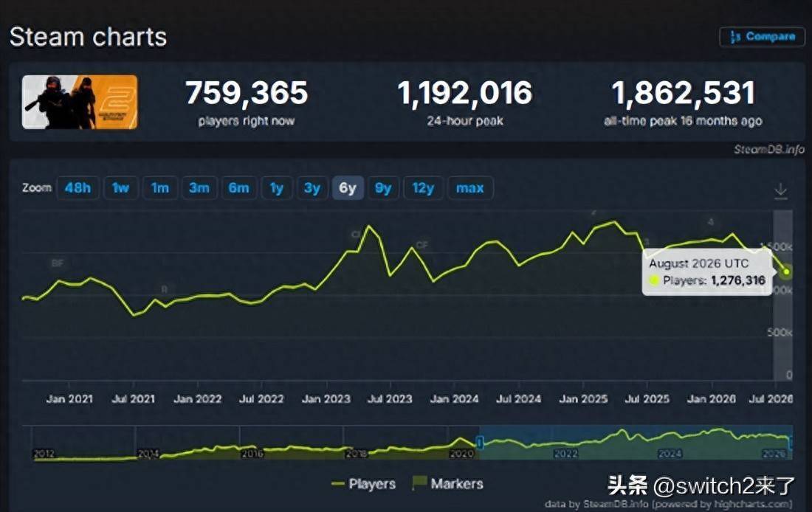
Task: Set zoom range to 6m
Action: [238, 188]
